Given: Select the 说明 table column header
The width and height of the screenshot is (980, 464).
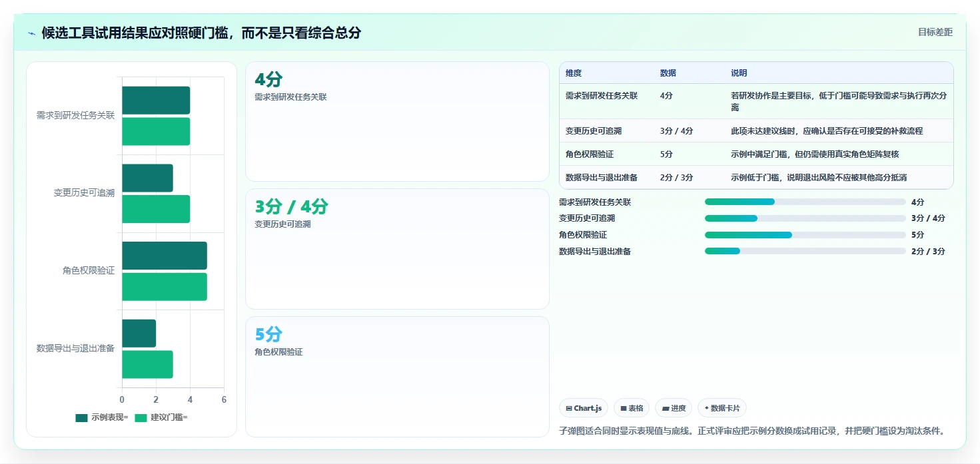Looking at the screenshot, I should [x=739, y=73].
